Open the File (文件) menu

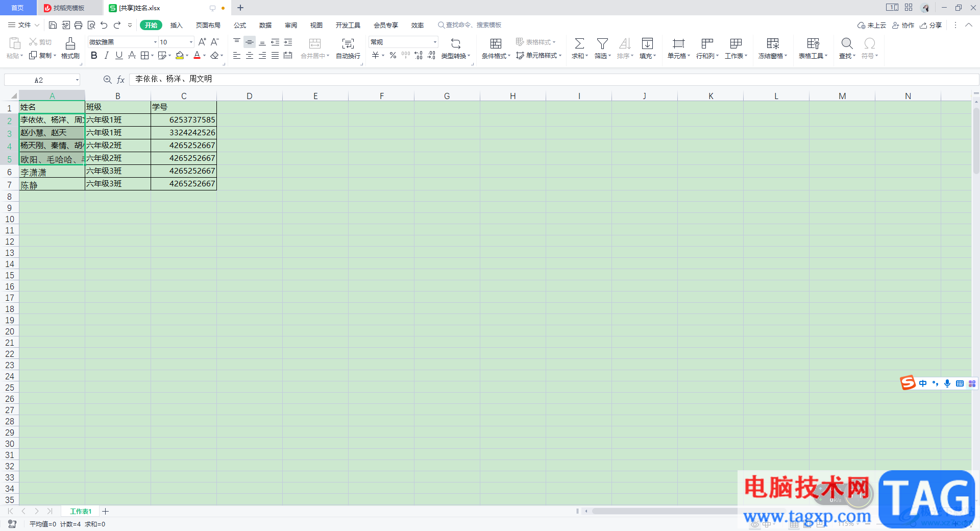click(x=23, y=25)
